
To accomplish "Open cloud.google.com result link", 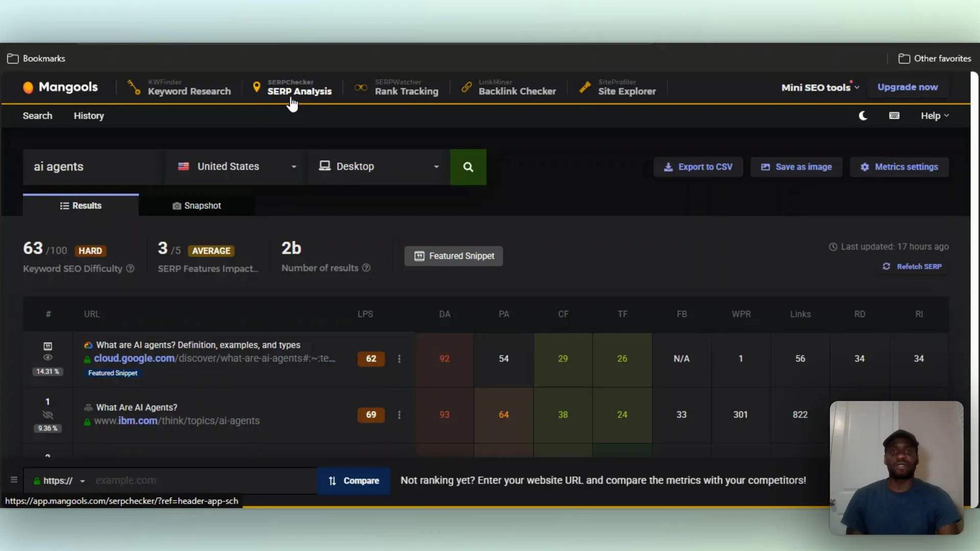I will pyautogui.click(x=214, y=358).
